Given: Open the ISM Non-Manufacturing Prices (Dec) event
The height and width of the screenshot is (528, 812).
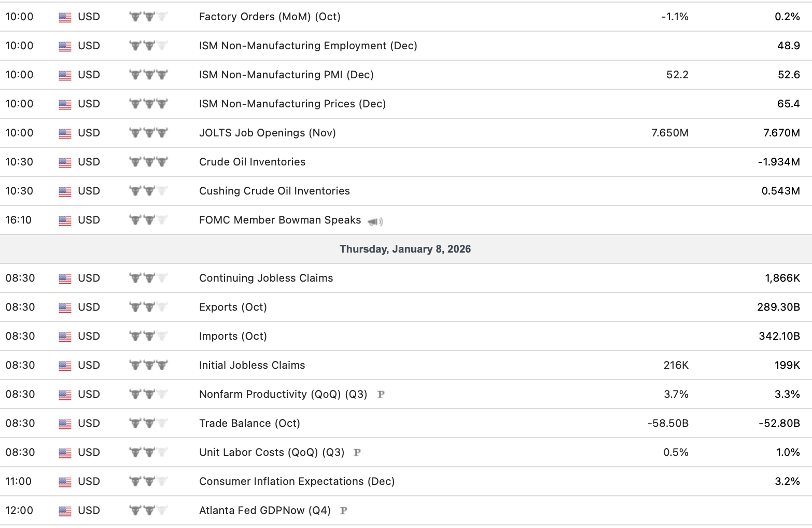Looking at the screenshot, I should [292, 104].
